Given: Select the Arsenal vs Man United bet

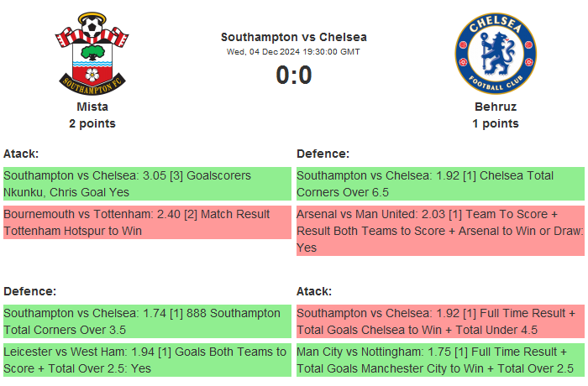Looking at the screenshot, I should pos(439,231).
